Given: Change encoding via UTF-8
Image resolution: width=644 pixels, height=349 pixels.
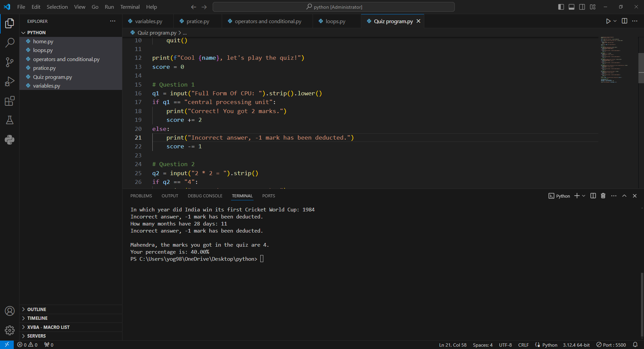Looking at the screenshot, I should pos(505,345).
